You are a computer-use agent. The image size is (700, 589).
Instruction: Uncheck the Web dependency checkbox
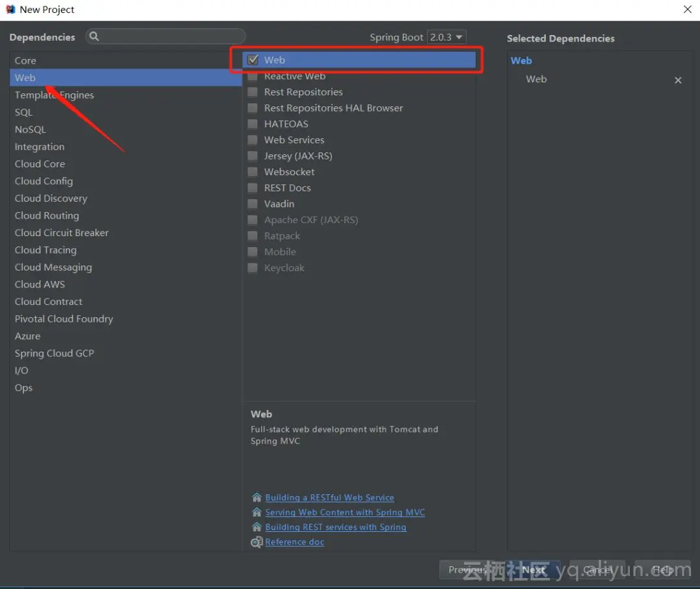[253, 60]
